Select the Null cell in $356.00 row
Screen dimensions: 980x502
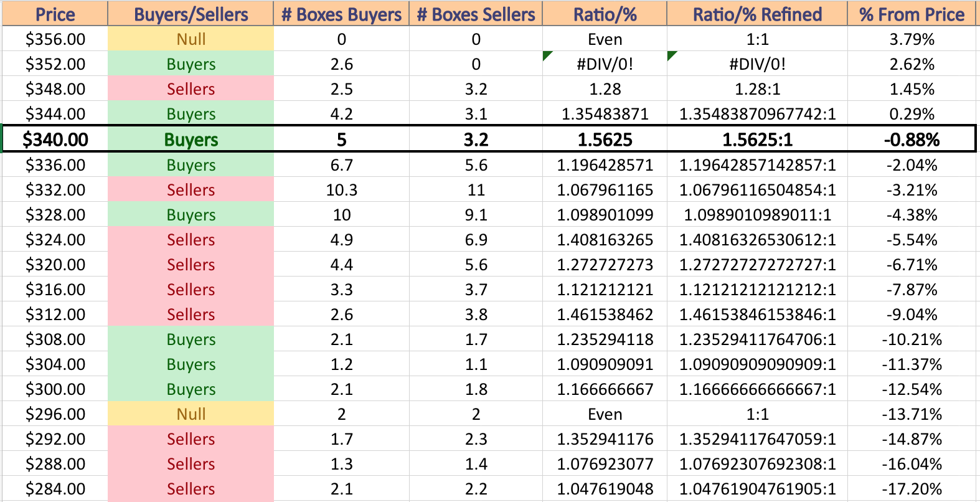pyautogui.click(x=191, y=39)
